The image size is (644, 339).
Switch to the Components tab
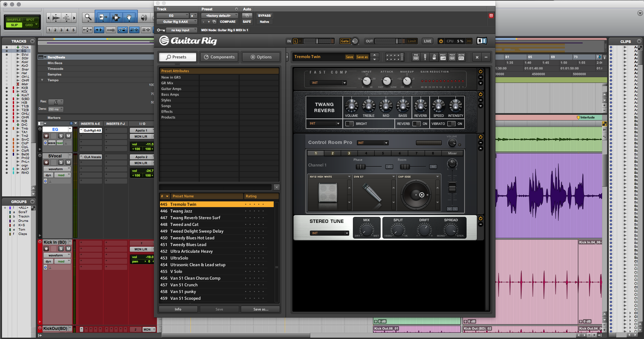tap(219, 57)
